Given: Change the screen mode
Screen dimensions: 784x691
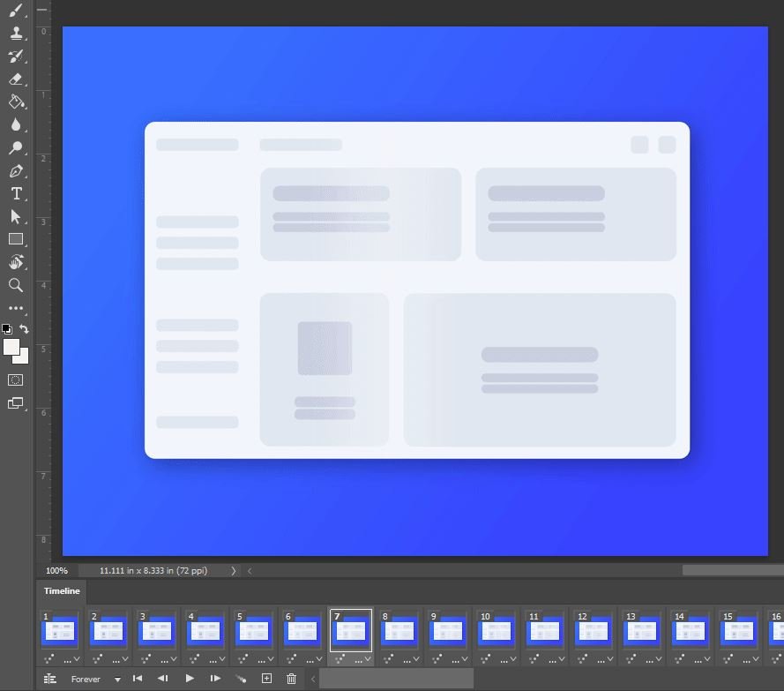Looking at the screenshot, I should click(16, 403).
